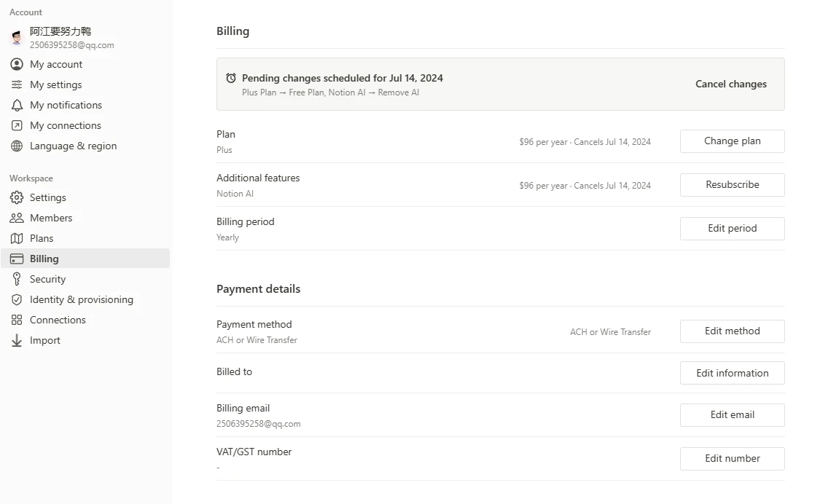Click the My notifications bell icon

point(17,105)
